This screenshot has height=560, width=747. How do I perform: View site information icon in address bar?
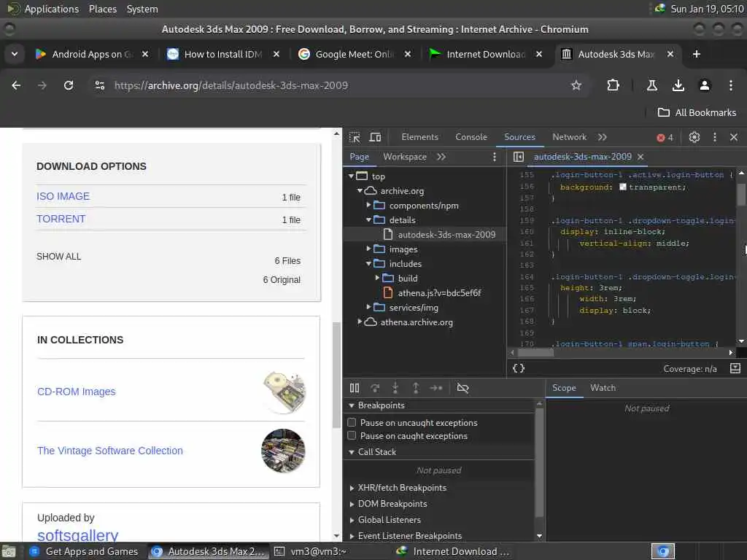point(99,85)
